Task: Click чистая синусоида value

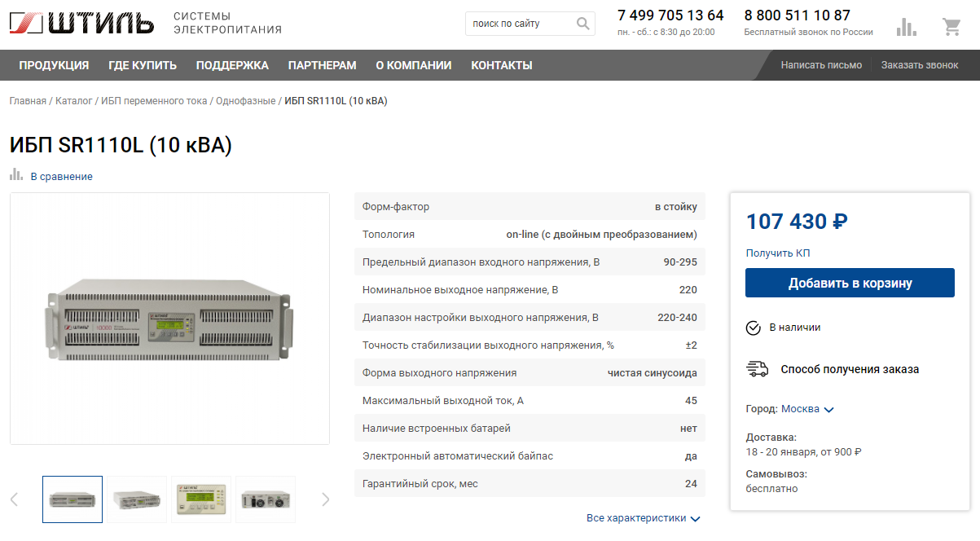Action: [x=653, y=373]
